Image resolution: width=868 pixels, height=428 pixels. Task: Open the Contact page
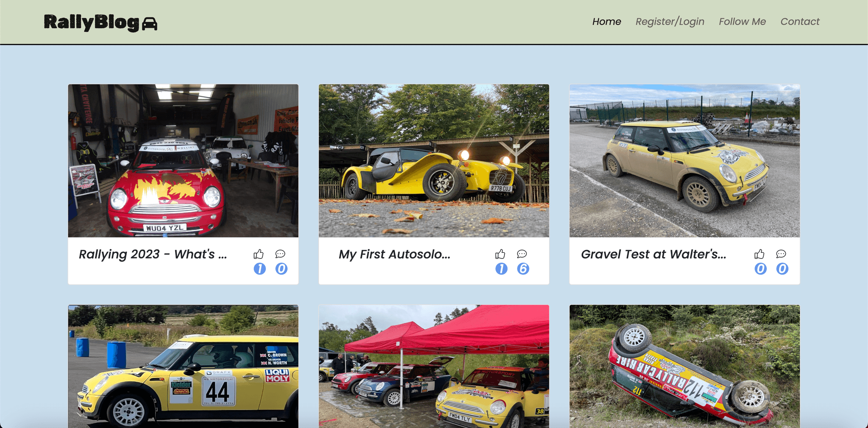point(800,22)
